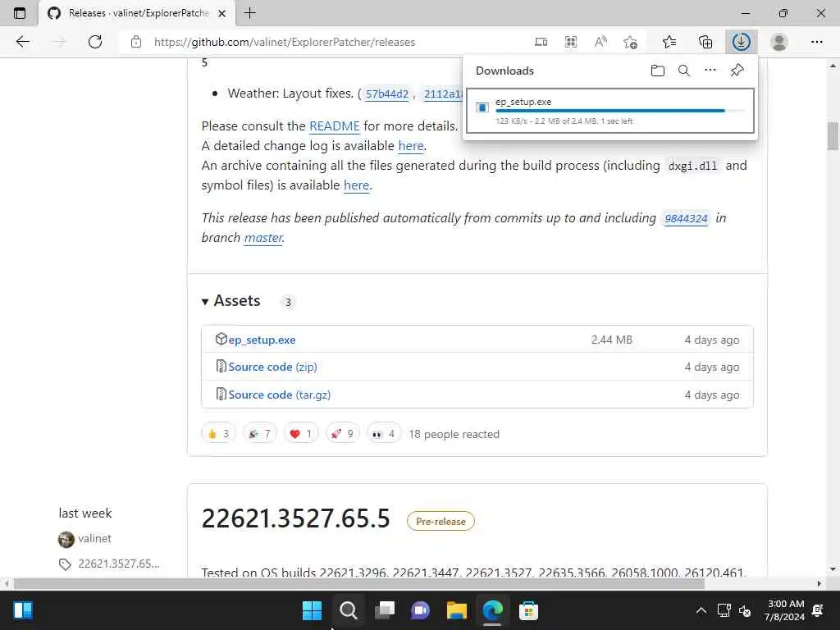Screen dimensions: 840x630
Task: Click the eyes reaction with 4
Action: (384, 434)
